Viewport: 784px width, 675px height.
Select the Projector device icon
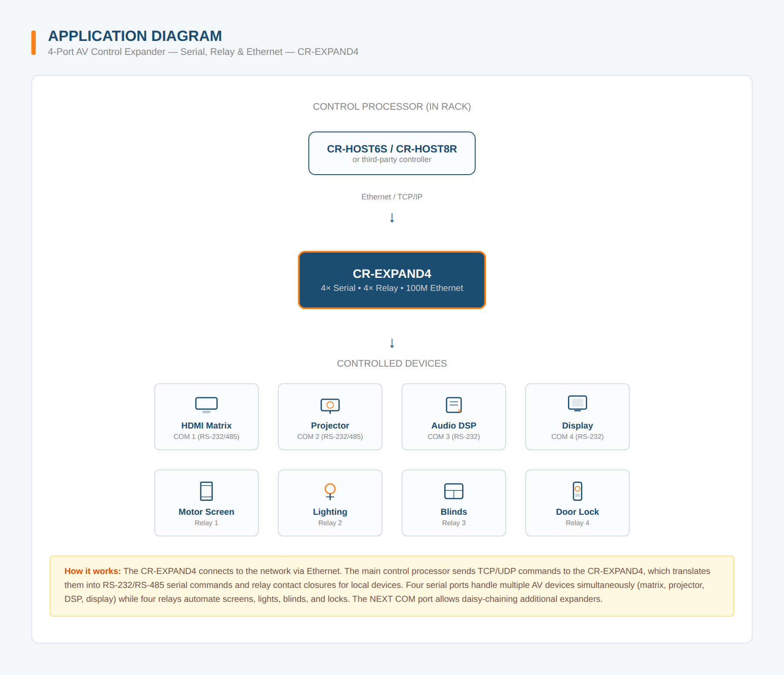(x=330, y=405)
